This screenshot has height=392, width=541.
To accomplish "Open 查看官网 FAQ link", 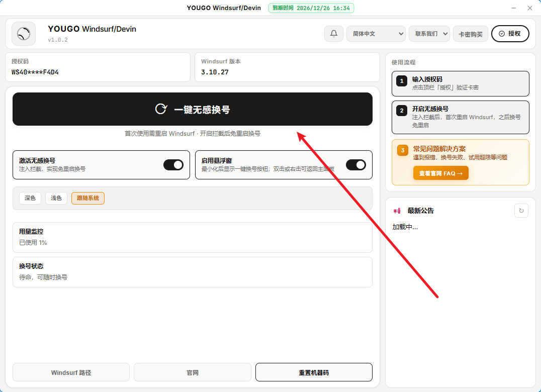I will pyautogui.click(x=440, y=173).
